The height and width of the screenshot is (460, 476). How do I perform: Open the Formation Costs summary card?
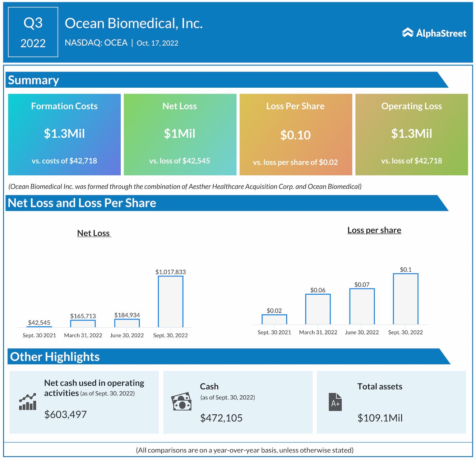tap(64, 134)
